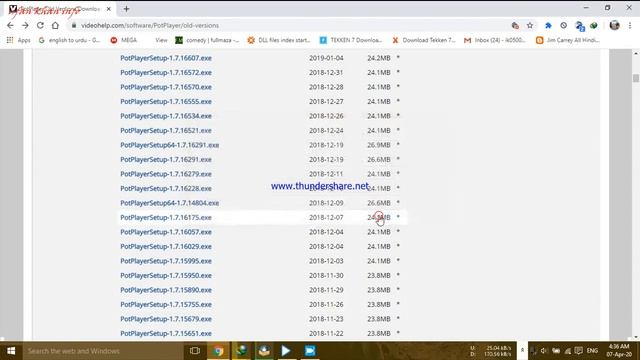Close the PotPlayer Old Versions tab
This screenshot has height=360, width=640.
pyautogui.click(x=109, y=9)
